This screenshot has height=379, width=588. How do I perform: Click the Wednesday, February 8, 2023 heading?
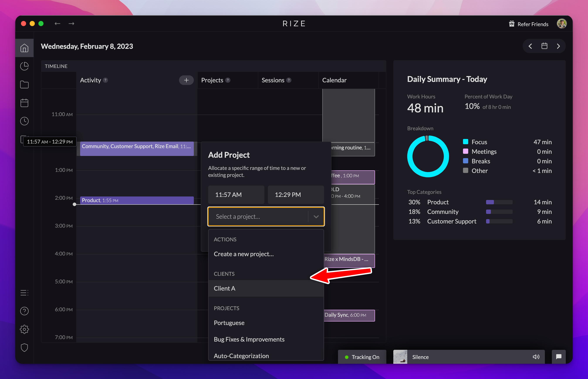click(87, 46)
